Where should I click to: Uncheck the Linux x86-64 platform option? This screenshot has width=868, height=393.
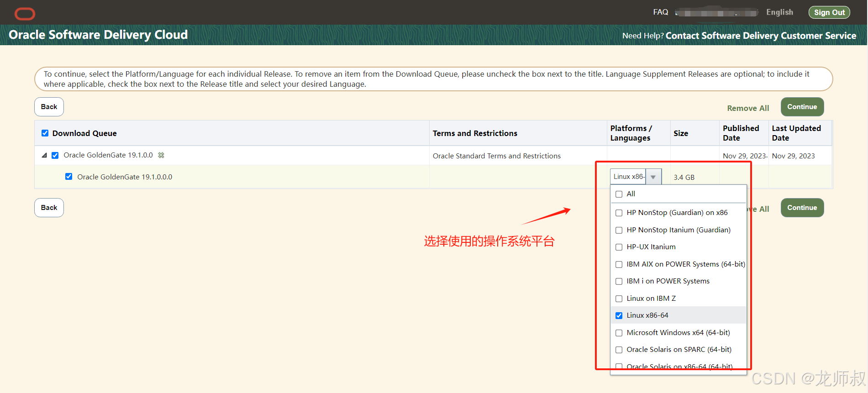pos(619,315)
